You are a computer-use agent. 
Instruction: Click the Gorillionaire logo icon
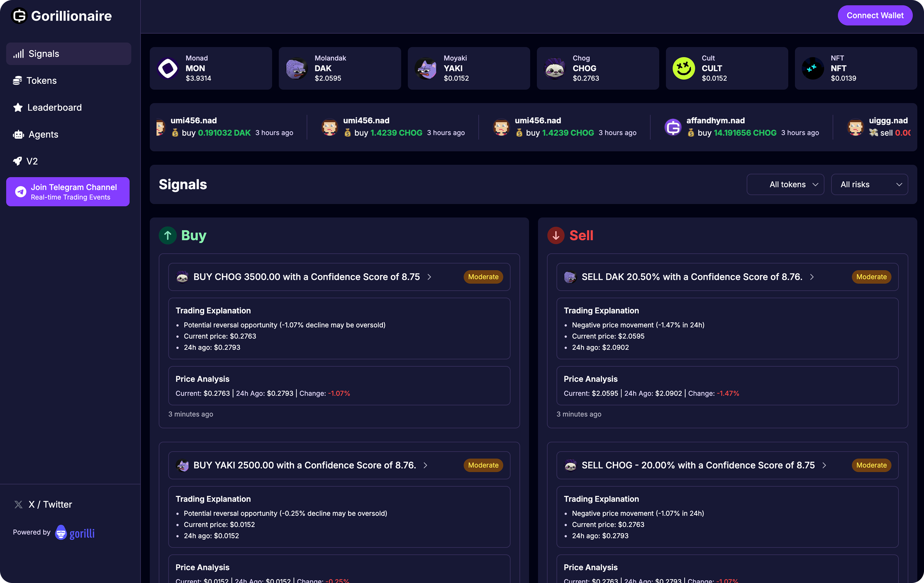coord(19,16)
